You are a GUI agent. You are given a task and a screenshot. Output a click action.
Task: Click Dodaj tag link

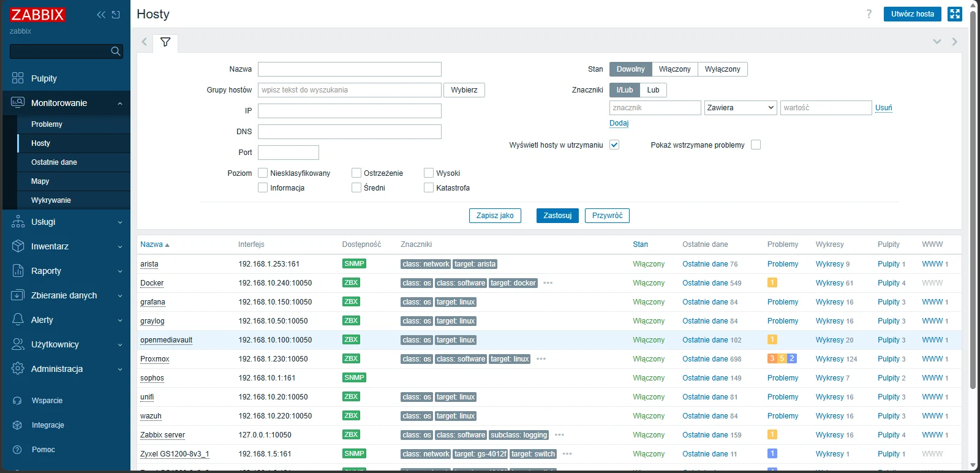(619, 123)
